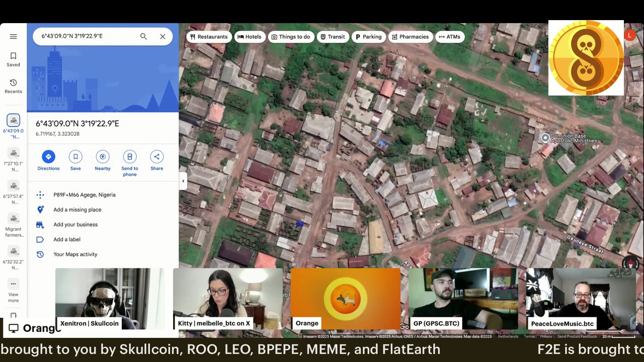Click the compass icon on map
This screenshot has height=362, width=644.
[630, 262]
